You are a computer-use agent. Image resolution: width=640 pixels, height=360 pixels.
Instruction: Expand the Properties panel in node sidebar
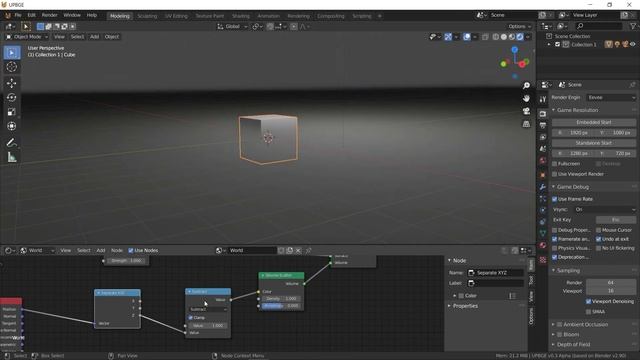(x=449, y=306)
